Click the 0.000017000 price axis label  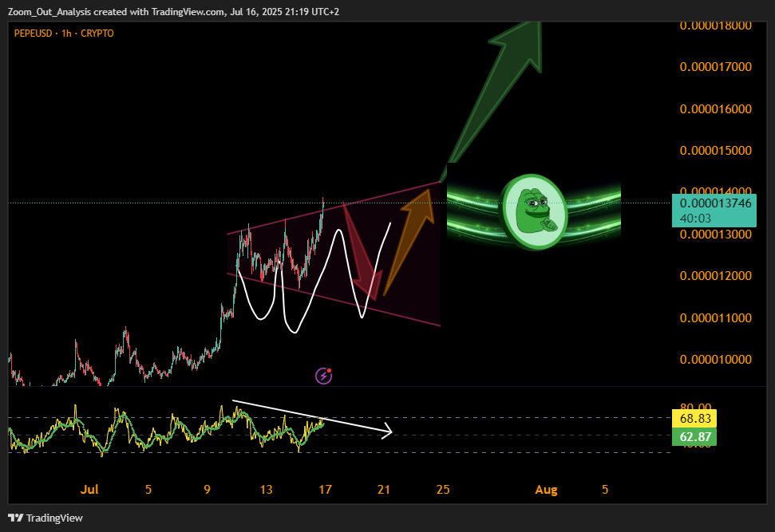[715, 67]
